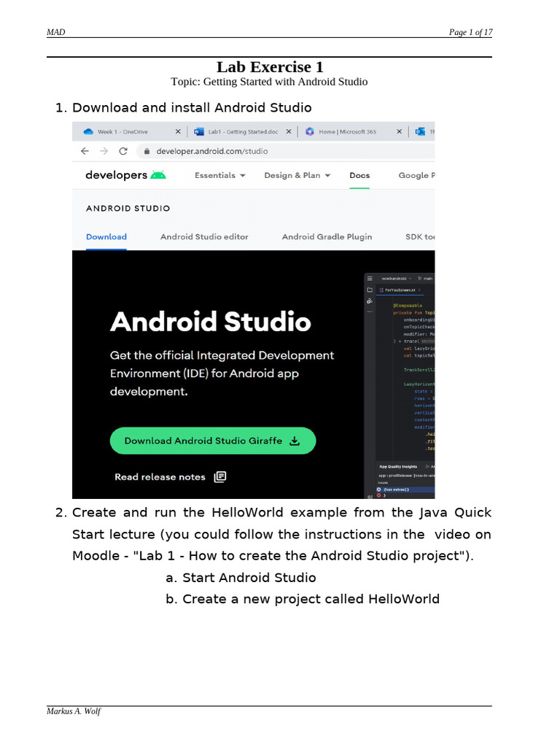Click the padlock icon in the address bar
560x747 pixels.
[x=147, y=151]
